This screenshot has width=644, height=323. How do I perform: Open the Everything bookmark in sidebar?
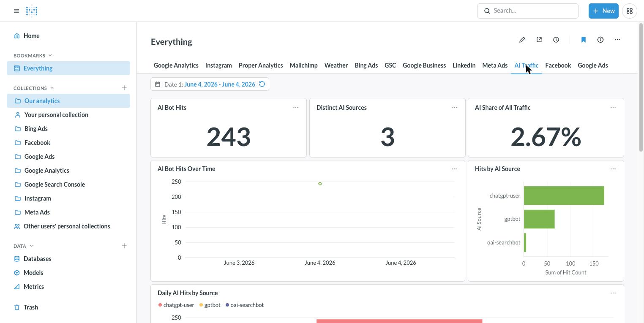(x=68, y=68)
